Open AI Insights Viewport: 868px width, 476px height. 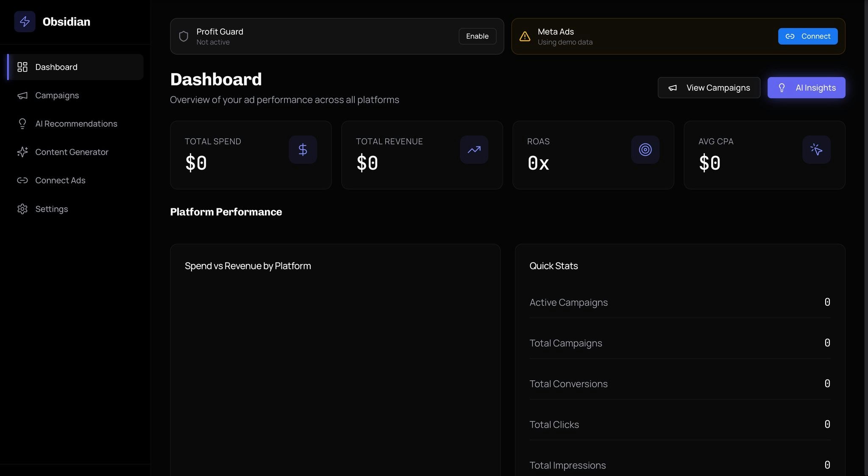tap(806, 88)
